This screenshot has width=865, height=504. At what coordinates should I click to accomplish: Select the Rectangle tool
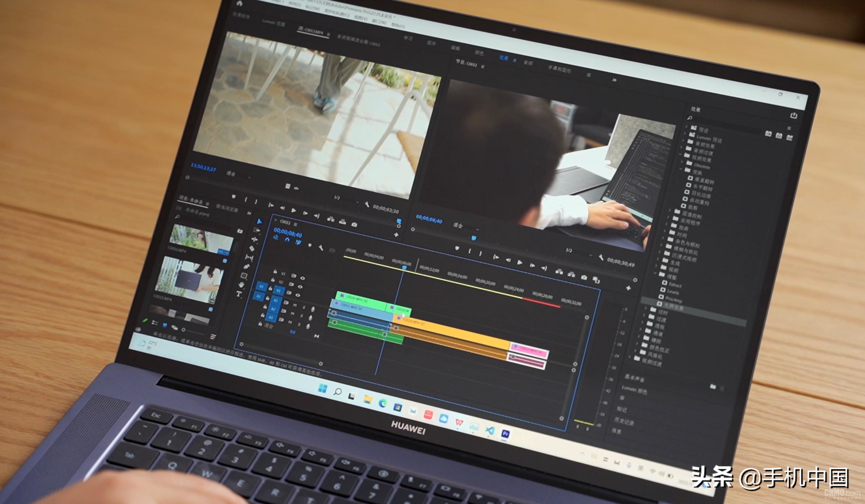[x=244, y=275]
